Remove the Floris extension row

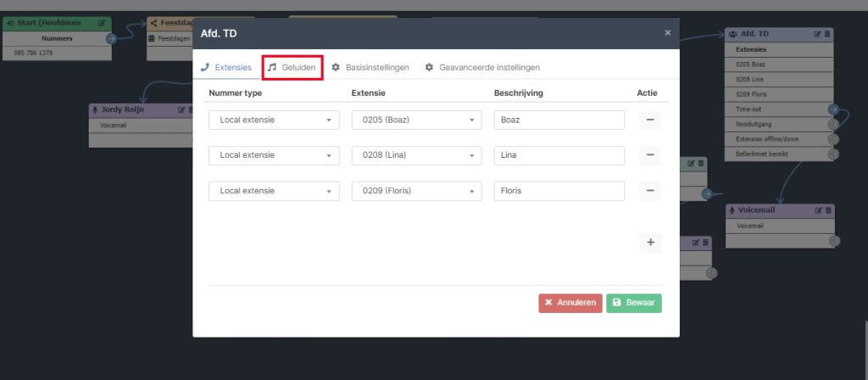(650, 191)
